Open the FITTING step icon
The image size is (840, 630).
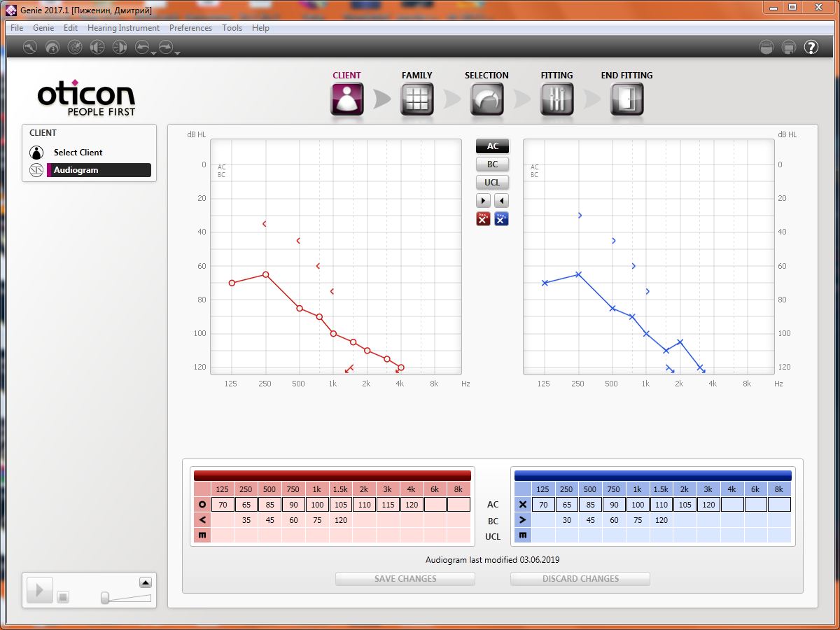click(557, 99)
